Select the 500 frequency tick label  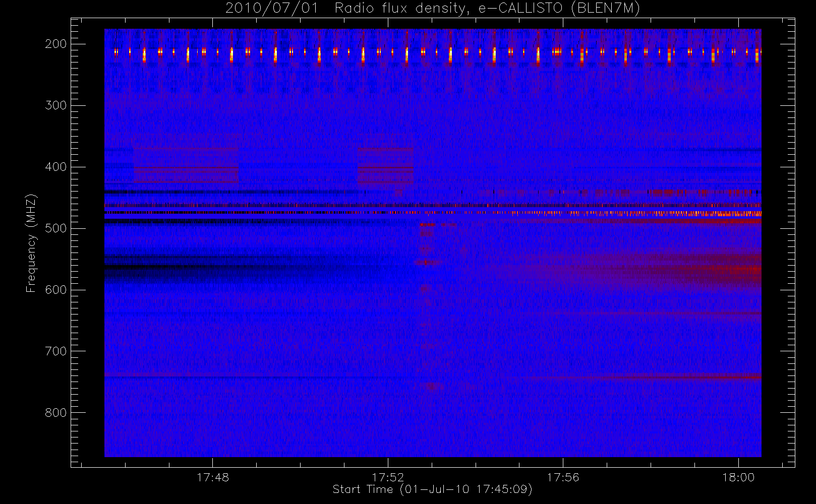point(56,228)
